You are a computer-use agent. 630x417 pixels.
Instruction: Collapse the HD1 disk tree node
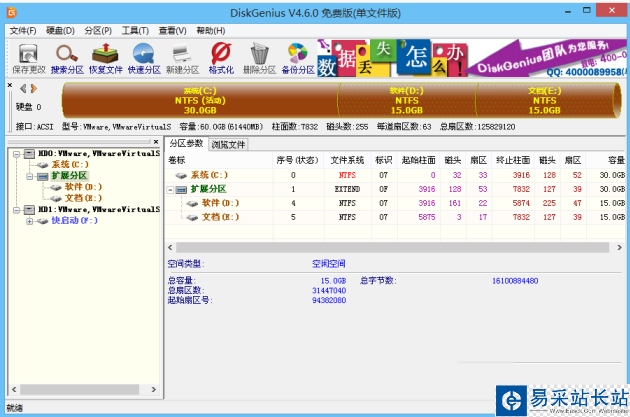coord(16,210)
